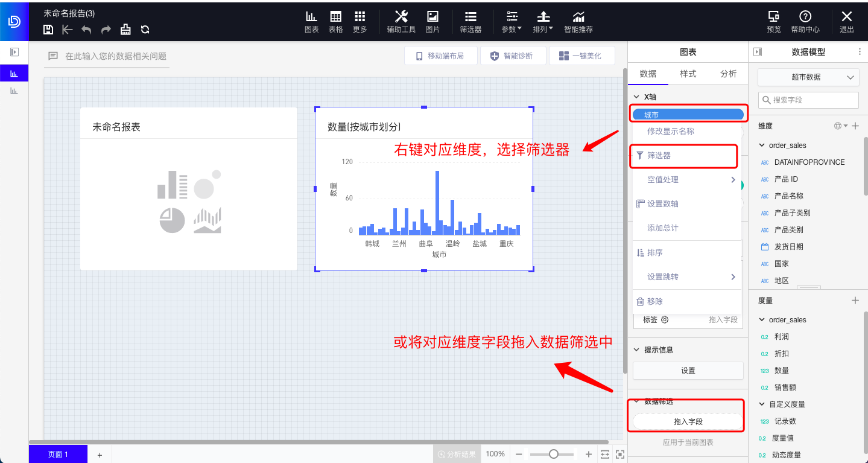Collapse the data model panel icon
868x463 pixels.
pyautogui.click(x=758, y=53)
